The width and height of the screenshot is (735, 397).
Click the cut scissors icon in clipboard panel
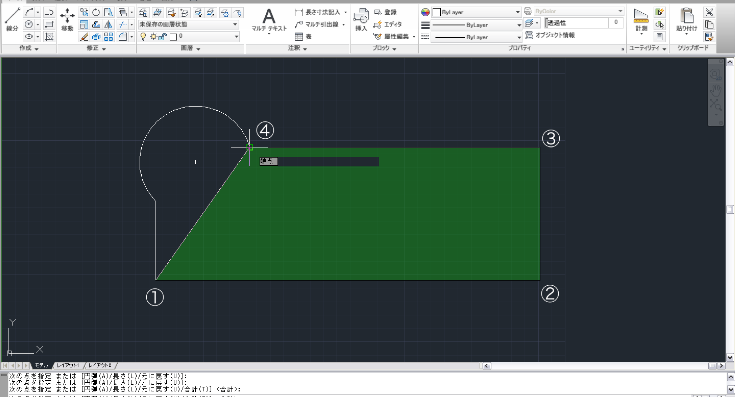coord(709,12)
